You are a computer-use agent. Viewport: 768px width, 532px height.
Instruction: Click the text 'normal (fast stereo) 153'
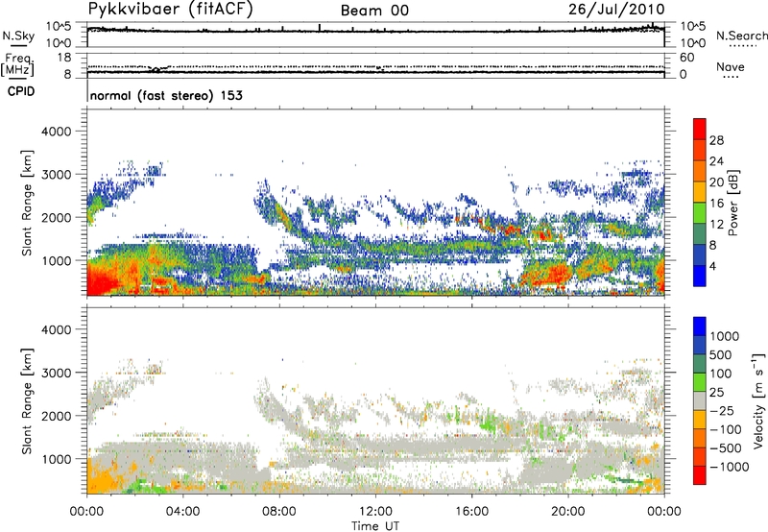pyautogui.click(x=166, y=95)
